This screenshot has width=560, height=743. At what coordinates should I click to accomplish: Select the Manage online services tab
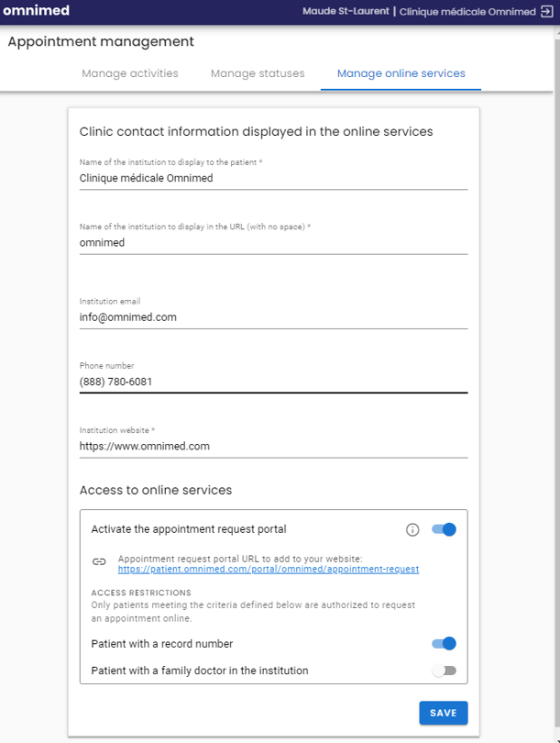[x=401, y=73]
